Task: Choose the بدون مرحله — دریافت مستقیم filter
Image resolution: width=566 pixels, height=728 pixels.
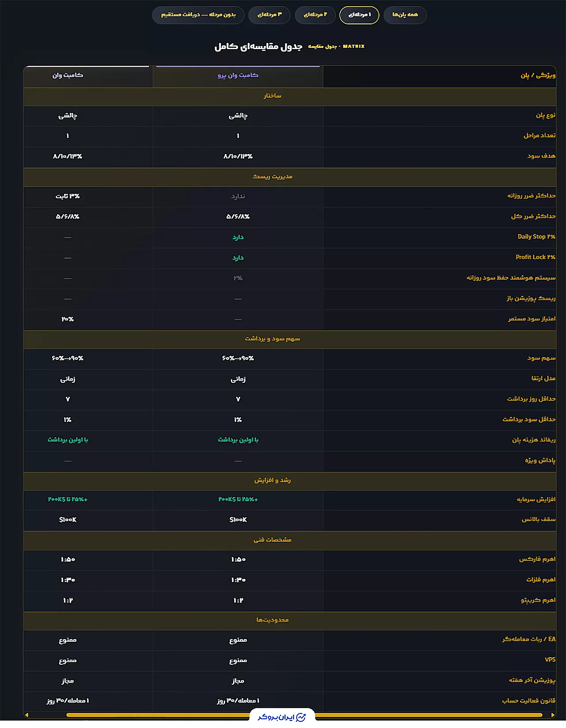Action: [198, 15]
